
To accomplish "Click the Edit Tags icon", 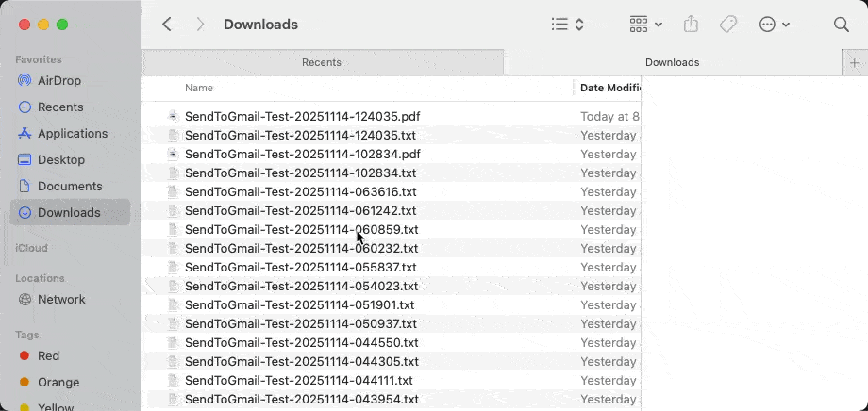I will click(728, 25).
